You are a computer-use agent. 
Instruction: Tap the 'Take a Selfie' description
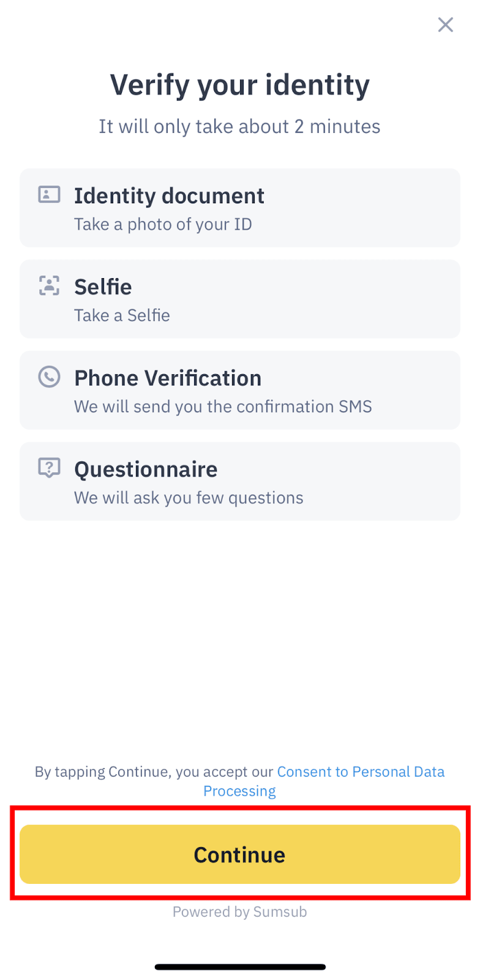click(x=122, y=315)
